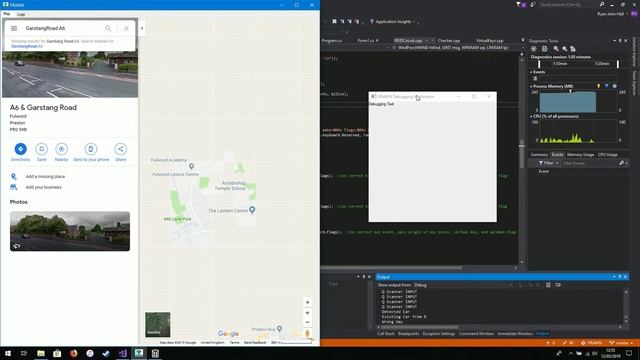This screenshot has width=640, height=360.
Task: Click the Diagnostic Tools zoom out icon
Action: tap(564, 49)
